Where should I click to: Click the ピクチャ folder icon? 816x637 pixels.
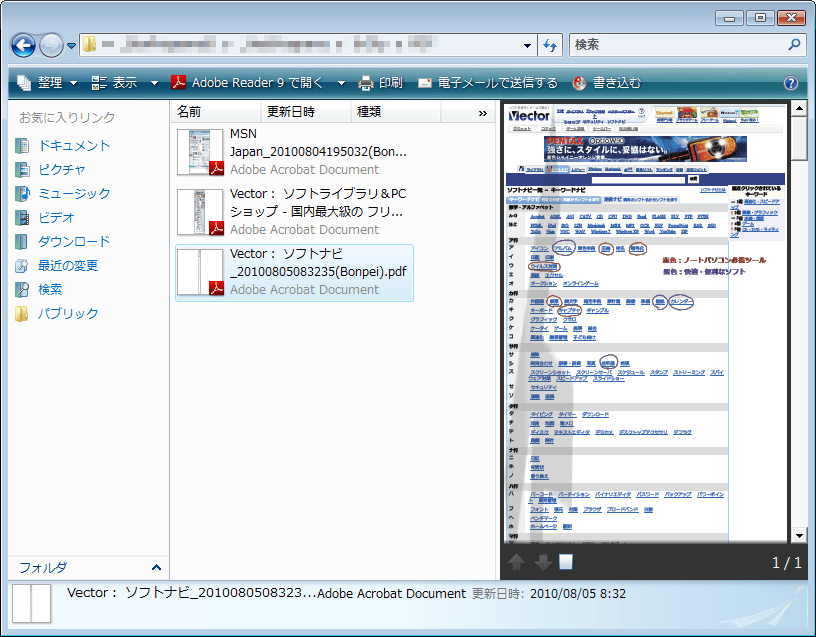[22, 170]
